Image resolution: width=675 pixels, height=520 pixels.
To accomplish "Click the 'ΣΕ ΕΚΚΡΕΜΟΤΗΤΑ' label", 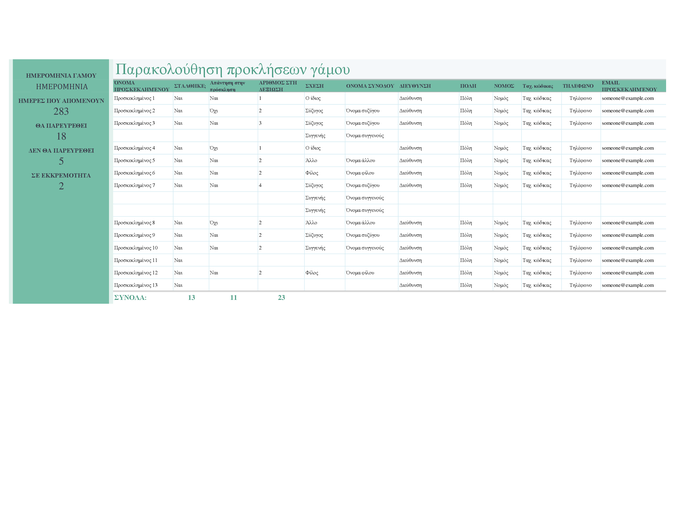I will (x=61, y=175).
